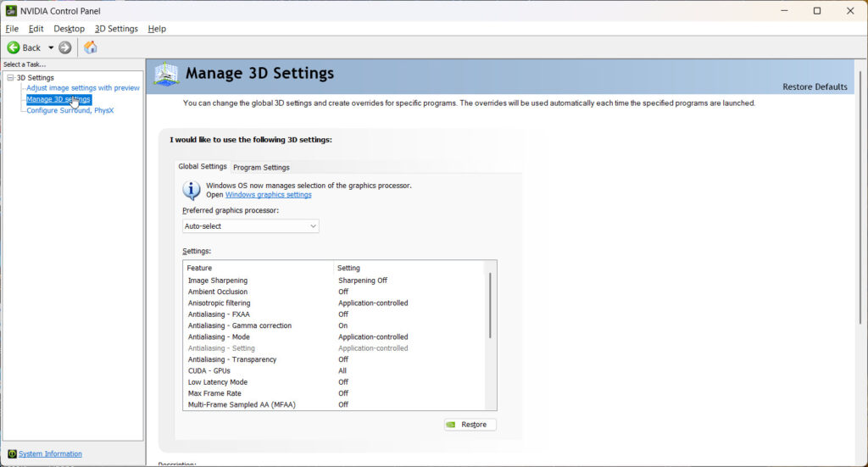Image resolution: width=868 pixels, height=467 pixels.
Task: Click the NVIDIA Control Panel title bar icon
Action: (11, 10)
